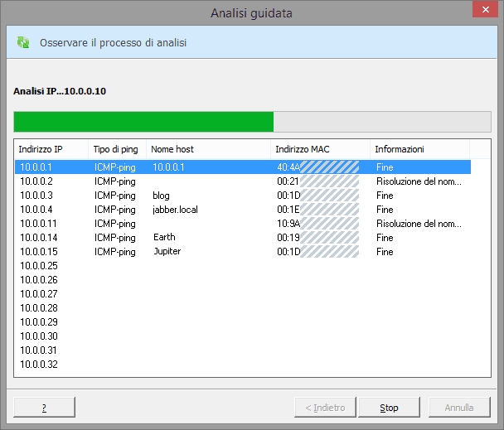Select the jabber.local host row
Image resolution: width=504 pixels, height=430 pixels.
(174, 210)
